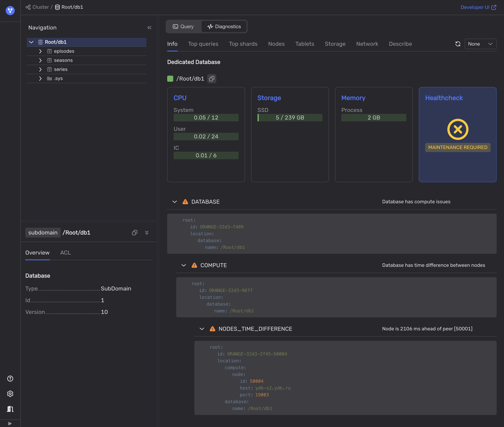
Task: Collapse the NODES_TIME_DIFFERENCE issue section
Action: [202, 329]
